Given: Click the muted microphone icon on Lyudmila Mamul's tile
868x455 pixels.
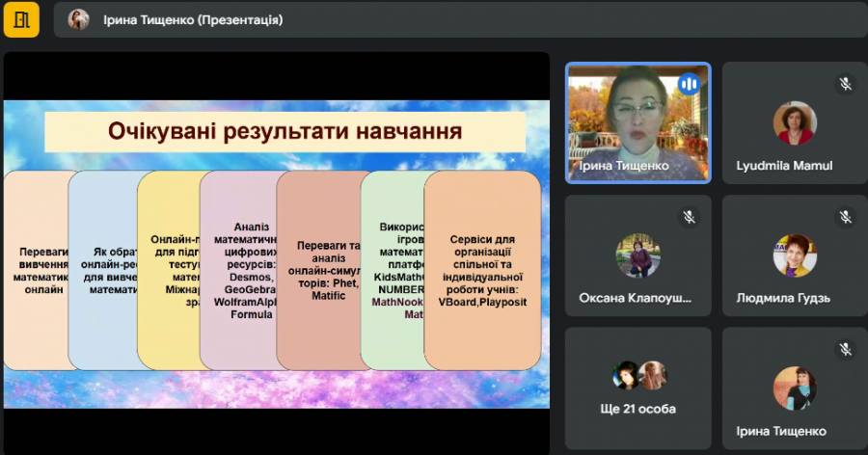Looking at the screenshot, I should coord(845,84).
